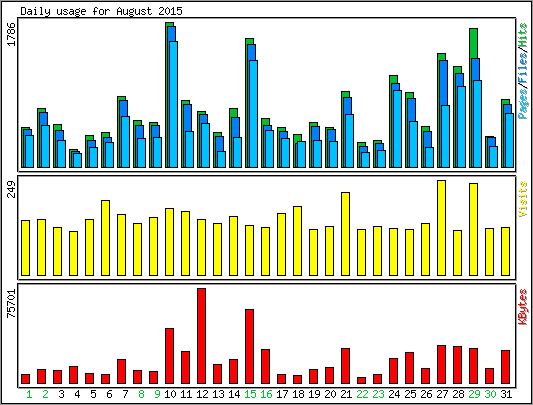Click day 6 label on x-axis
This screenshot has height=405, width=533.
109,394
